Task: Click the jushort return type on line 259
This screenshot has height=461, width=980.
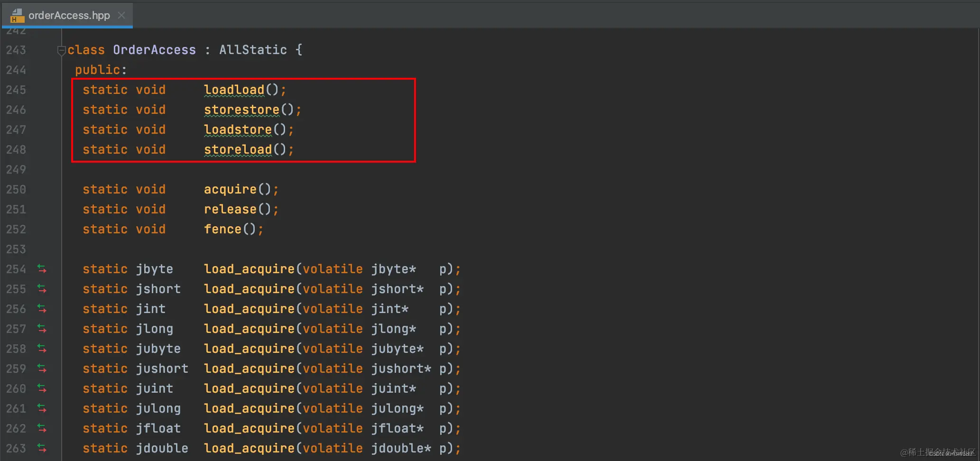Action: click(x=162, y=369)
